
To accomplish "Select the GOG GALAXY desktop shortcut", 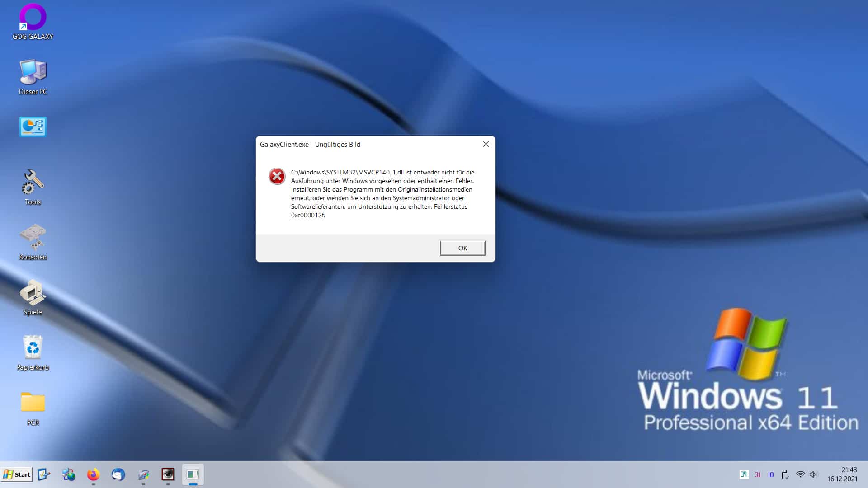I will (33, 22).
